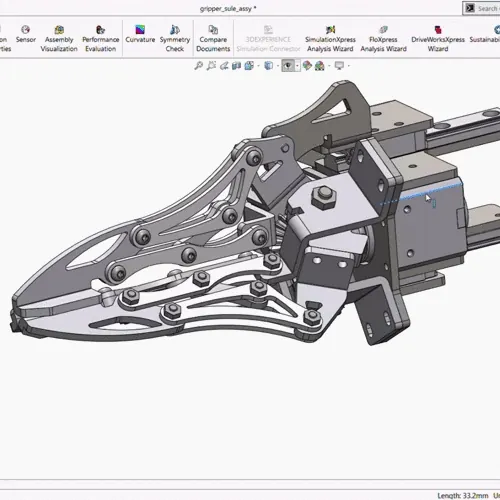Viewport: 500px width, 500px height.
Task: Click the Edit Appearance color ball
Action: click(x=307, y=66)
